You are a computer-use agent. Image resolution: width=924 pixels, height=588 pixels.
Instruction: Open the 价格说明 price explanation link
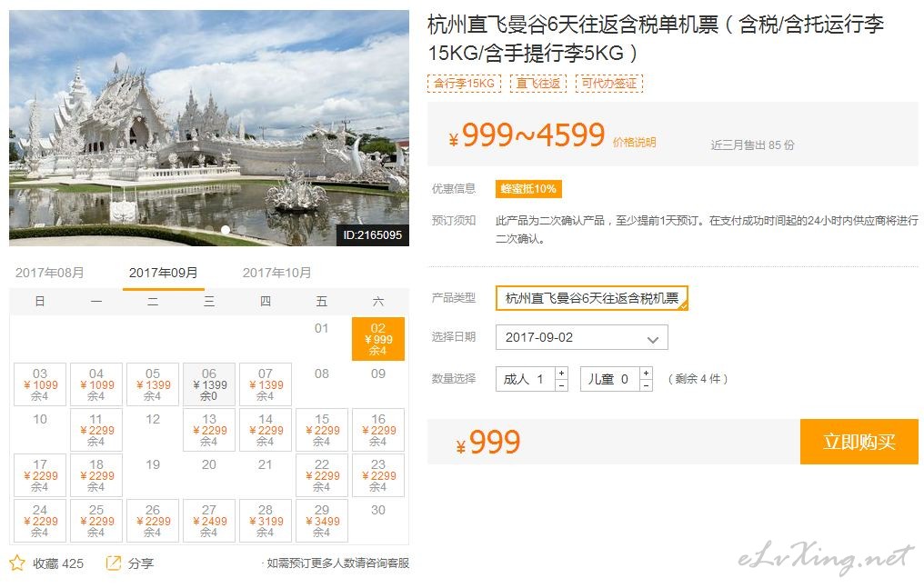click(634, 143)
